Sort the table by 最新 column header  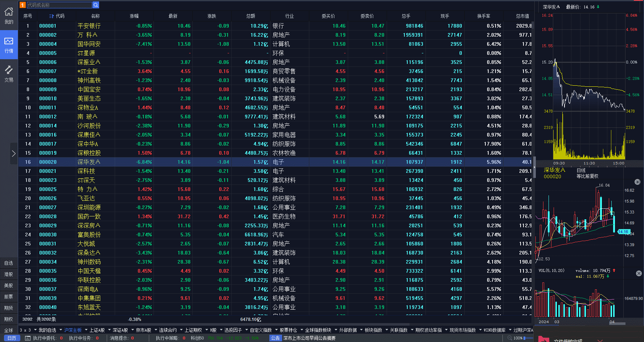173,16
